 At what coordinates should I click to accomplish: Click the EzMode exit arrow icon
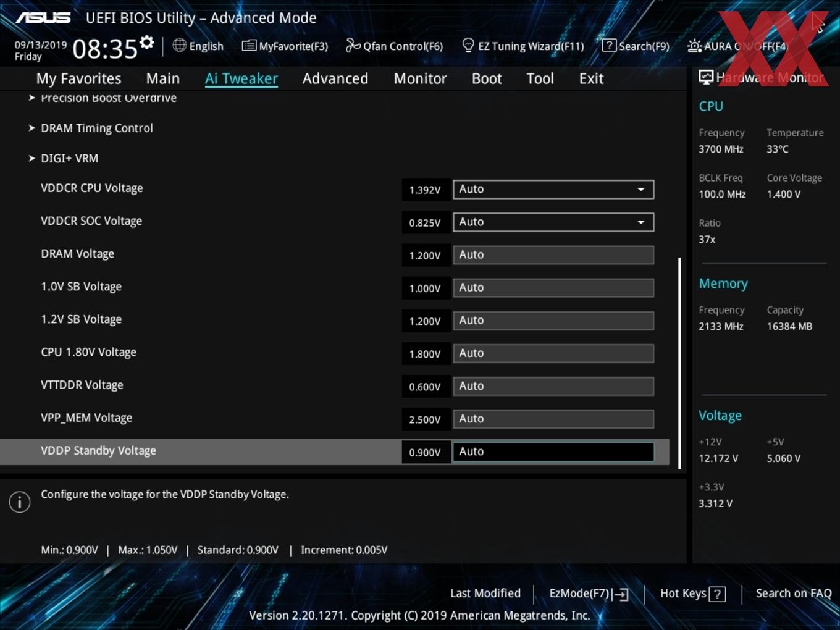tap(621, 594)
